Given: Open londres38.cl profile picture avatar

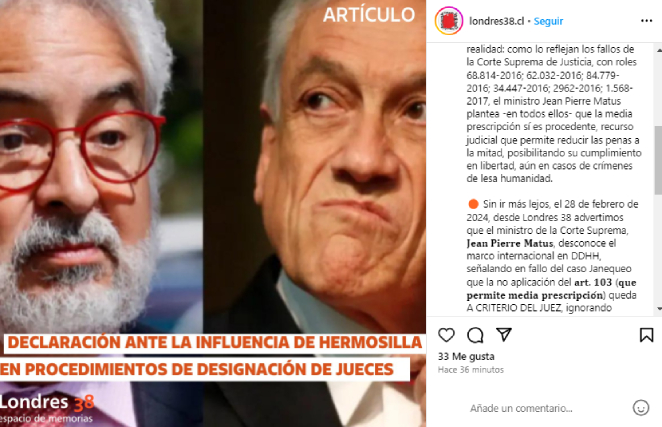Looking at the screenshot, I should tap(449, 21).
